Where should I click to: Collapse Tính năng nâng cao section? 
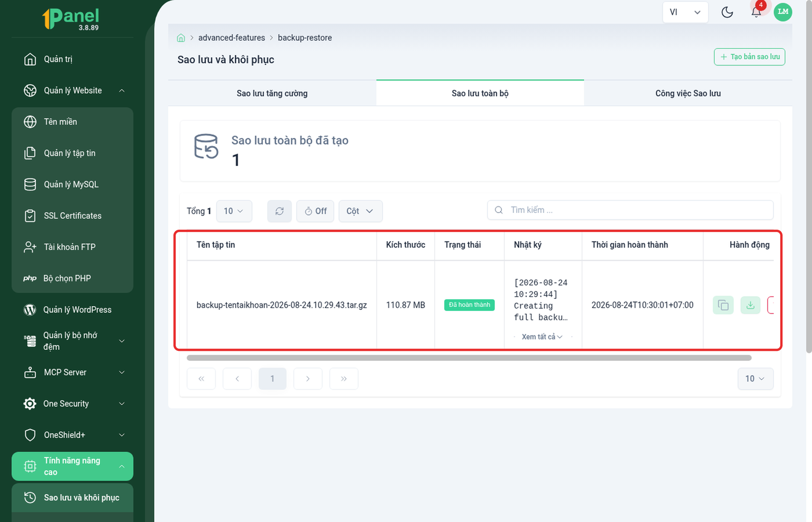[72, 466]
